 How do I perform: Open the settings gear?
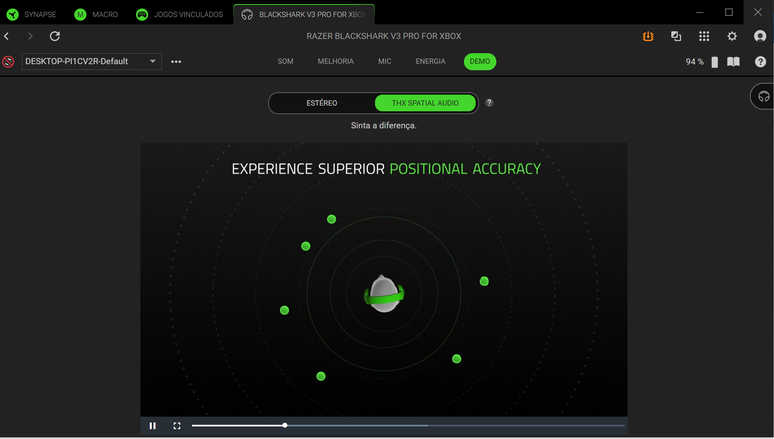732,36
